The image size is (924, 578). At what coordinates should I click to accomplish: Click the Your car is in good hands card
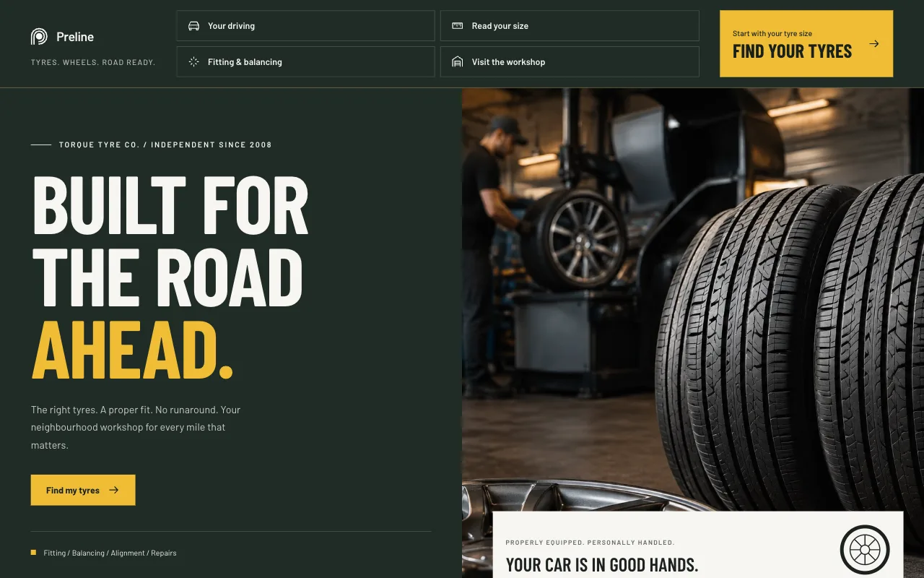click(x=698, y=545)
